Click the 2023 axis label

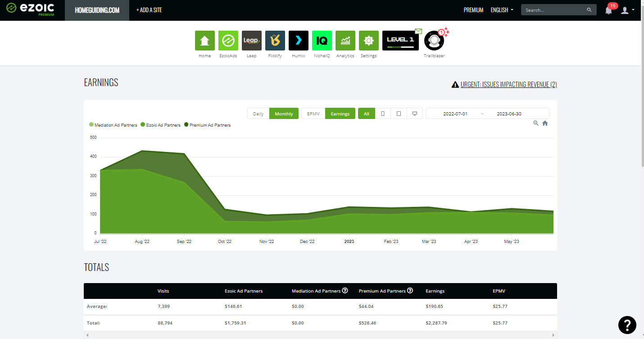(x=349, y=242)
